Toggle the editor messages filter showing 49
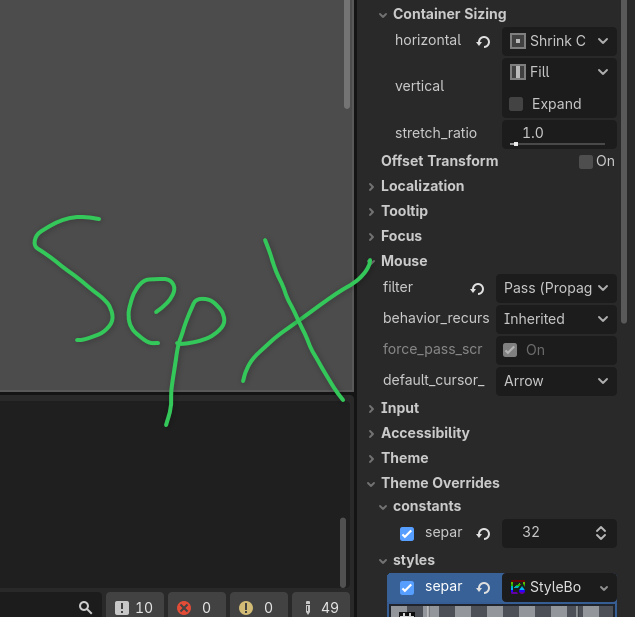Screen dimensions: 635x617 click(321, 607)
